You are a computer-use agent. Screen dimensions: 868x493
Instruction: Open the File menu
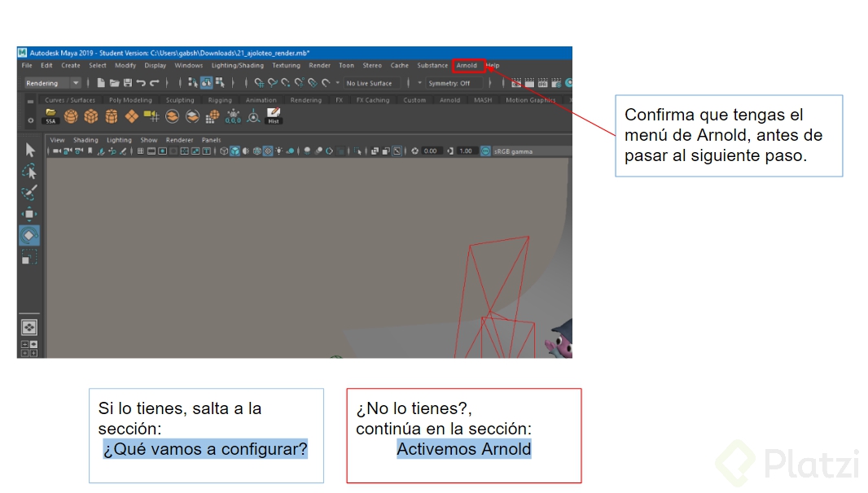27,65
